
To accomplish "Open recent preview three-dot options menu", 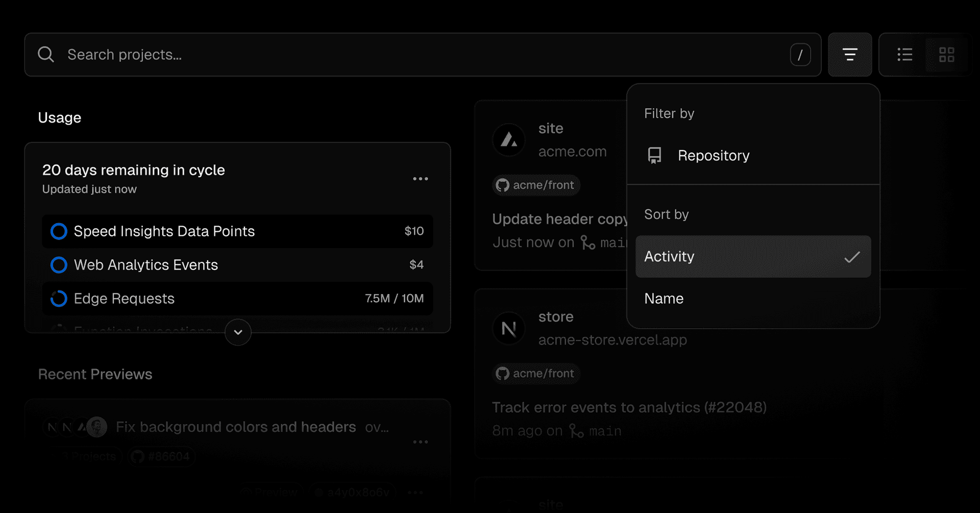I will [420, 442].
